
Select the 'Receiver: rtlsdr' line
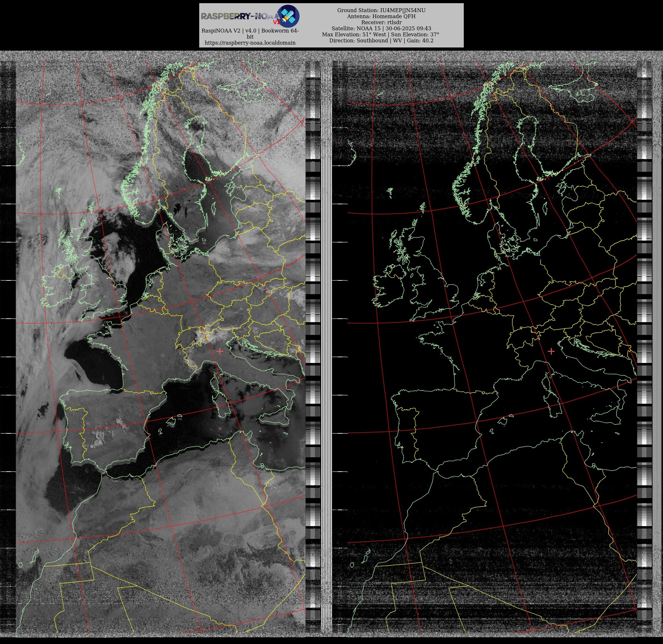pyautogui.click(x=381, y=22)
